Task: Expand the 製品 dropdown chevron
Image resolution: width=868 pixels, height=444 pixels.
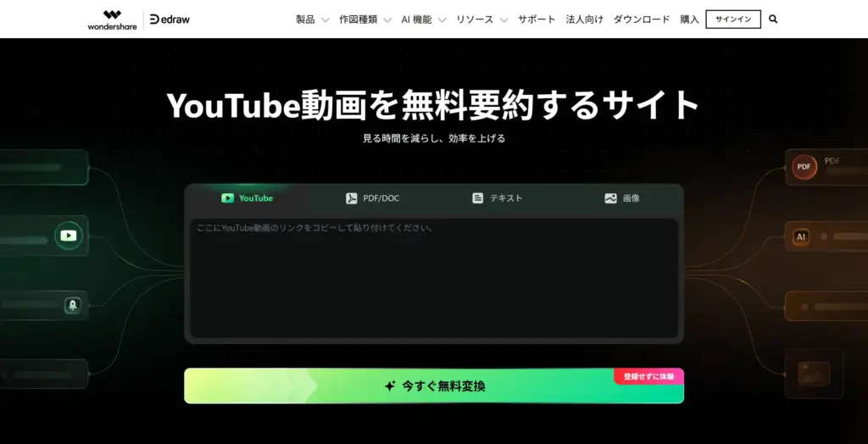Action: click(x=325, y=20)
